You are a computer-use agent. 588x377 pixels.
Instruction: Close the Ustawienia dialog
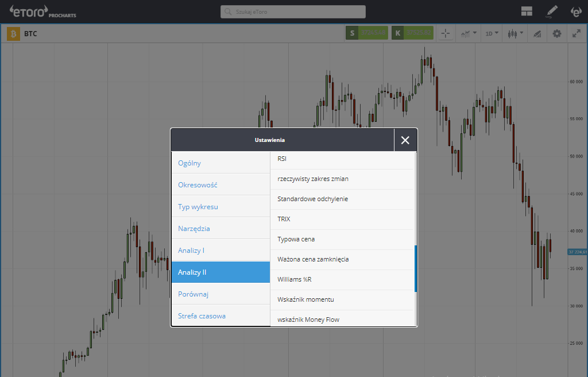point(405,140)
